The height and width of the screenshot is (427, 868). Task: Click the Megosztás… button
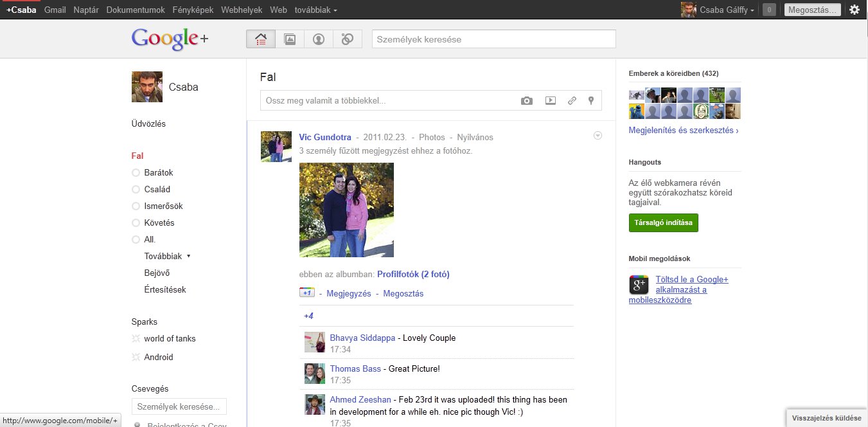click(x=813, y=10)
